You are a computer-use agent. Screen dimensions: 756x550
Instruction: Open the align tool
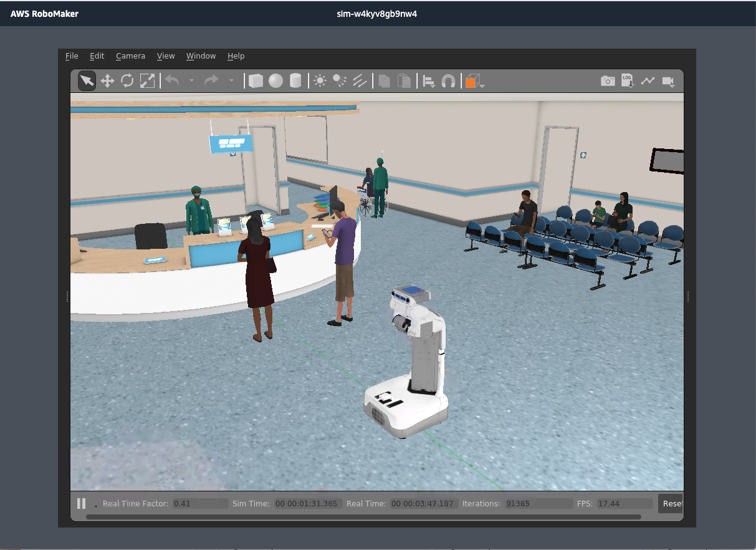429,81
